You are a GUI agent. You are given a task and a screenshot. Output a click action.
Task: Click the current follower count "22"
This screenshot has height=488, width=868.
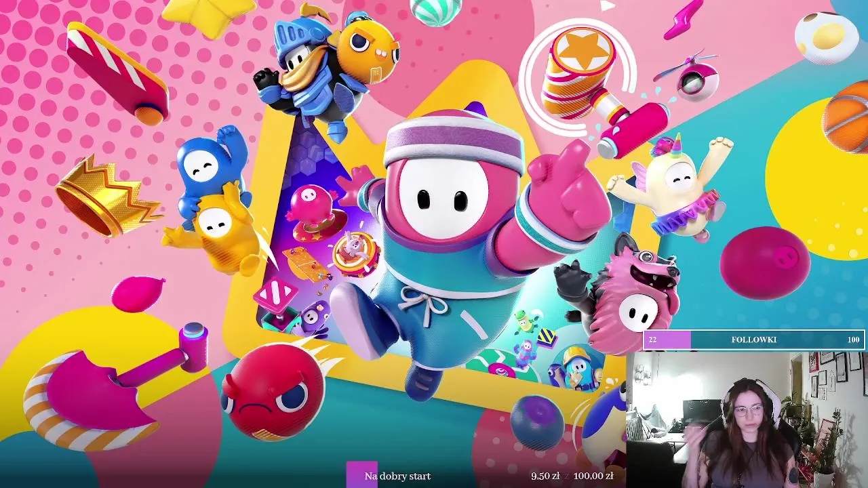(x=652, y=340)
